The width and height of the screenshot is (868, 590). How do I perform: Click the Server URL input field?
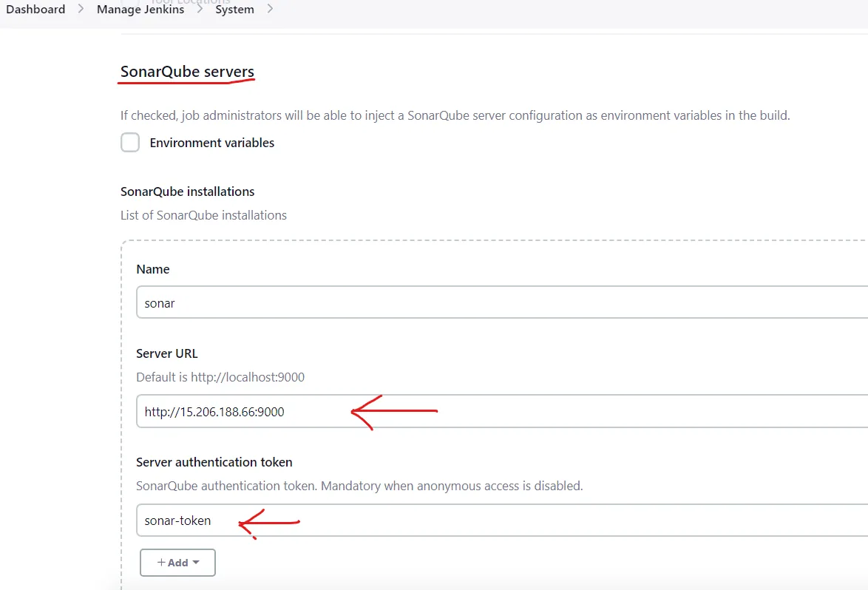[501, 411]
